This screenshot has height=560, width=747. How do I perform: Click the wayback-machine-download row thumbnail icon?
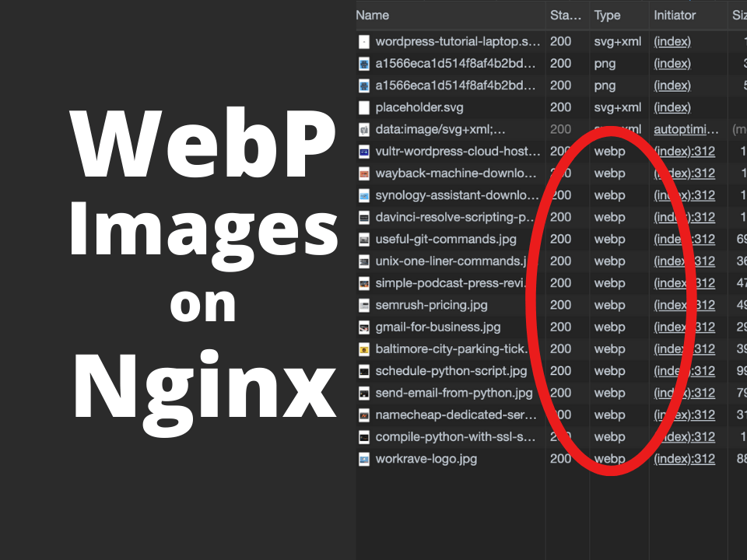(x=363, y=173)
